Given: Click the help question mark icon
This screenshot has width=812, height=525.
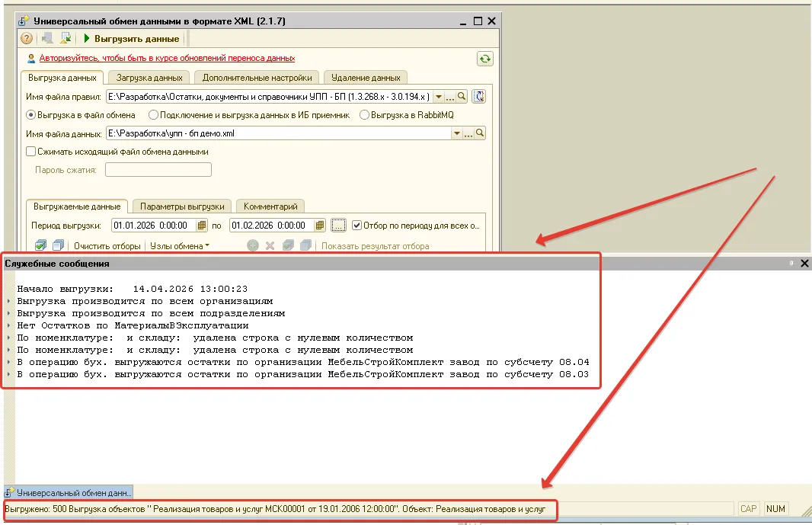Looking at the screenshot, I should point(27,39).
